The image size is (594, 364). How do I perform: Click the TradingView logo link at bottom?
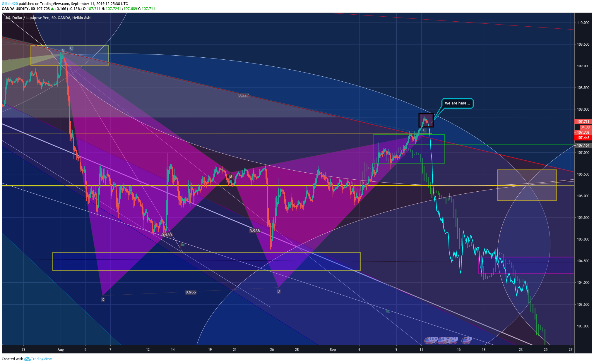pyautogui.click(x=38, y=359)
